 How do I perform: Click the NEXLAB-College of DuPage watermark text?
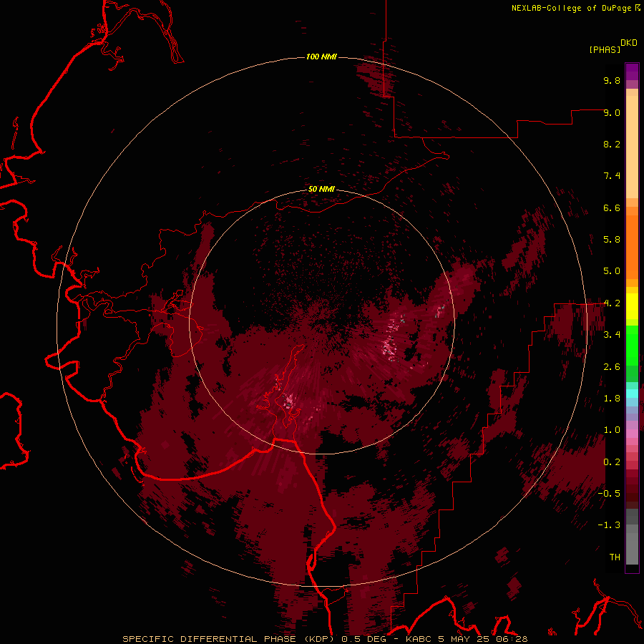571,8
